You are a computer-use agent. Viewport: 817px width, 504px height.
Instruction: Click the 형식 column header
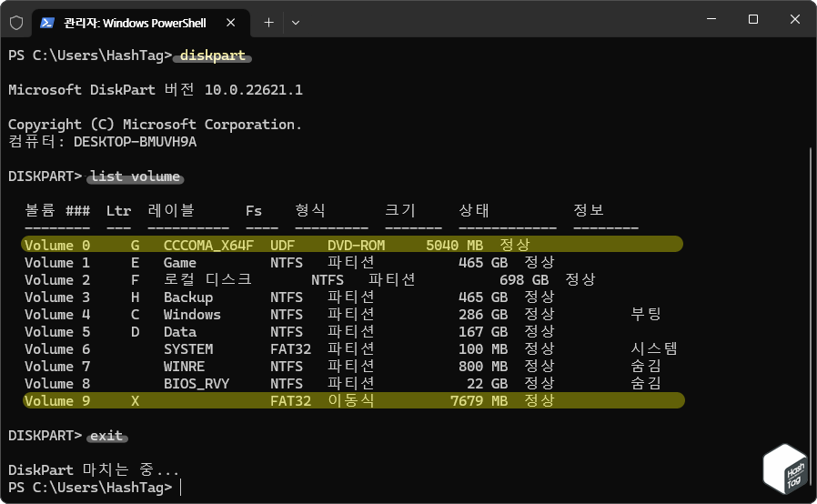coord(310,210)
